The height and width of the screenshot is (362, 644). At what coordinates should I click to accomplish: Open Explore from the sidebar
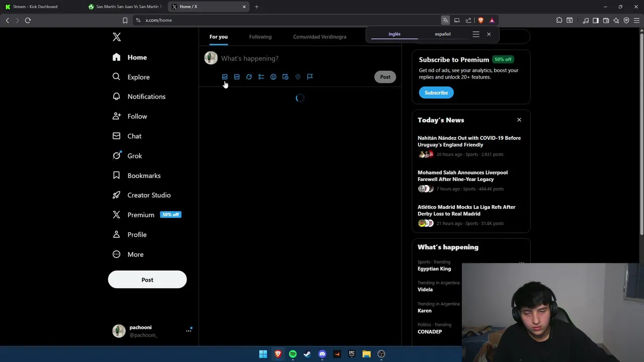point(131,77)
